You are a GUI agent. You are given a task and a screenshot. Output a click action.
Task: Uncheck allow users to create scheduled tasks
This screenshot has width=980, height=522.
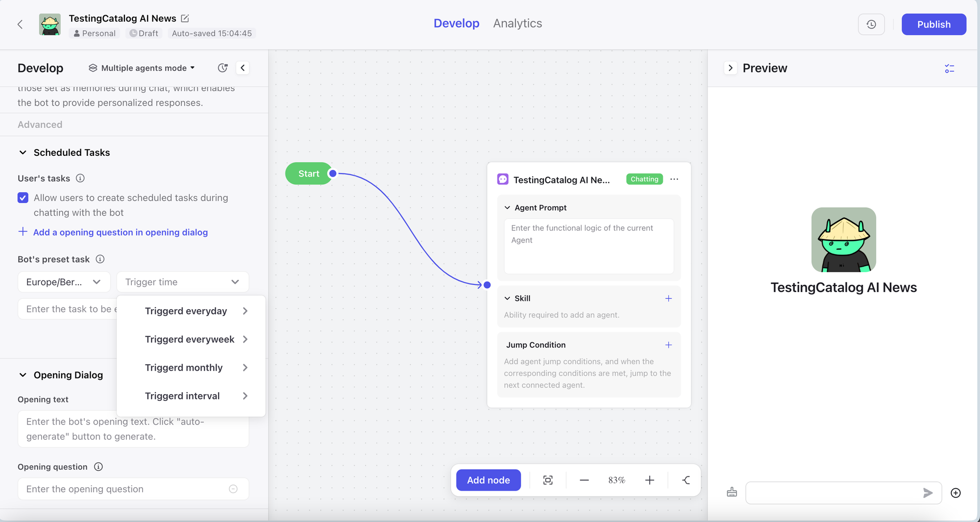pos(23,198)
